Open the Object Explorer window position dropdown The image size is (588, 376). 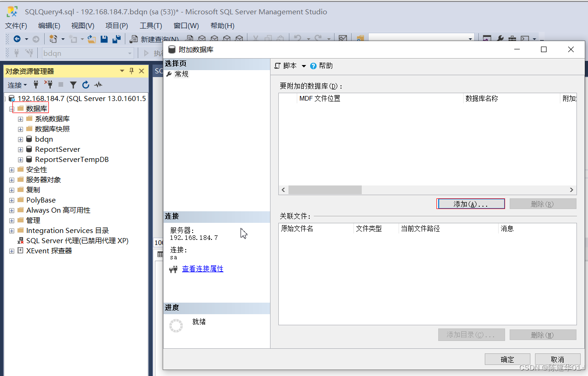[122, 71]
